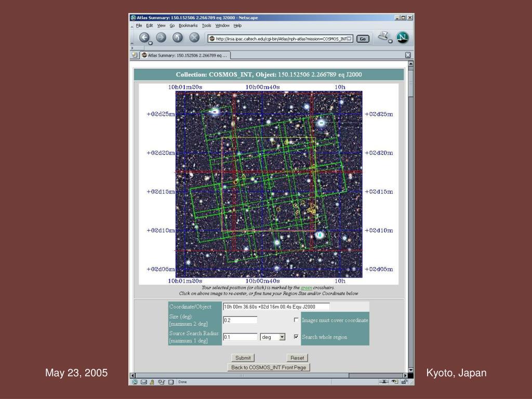Click the Coordinate/Object input field

276,307
